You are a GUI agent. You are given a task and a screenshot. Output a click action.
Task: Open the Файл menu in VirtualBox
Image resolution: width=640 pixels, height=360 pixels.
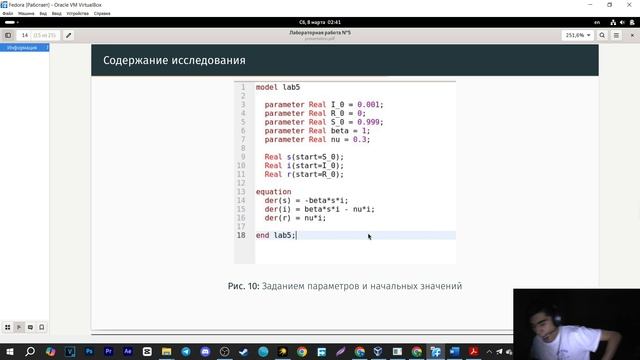click(8, 13)
